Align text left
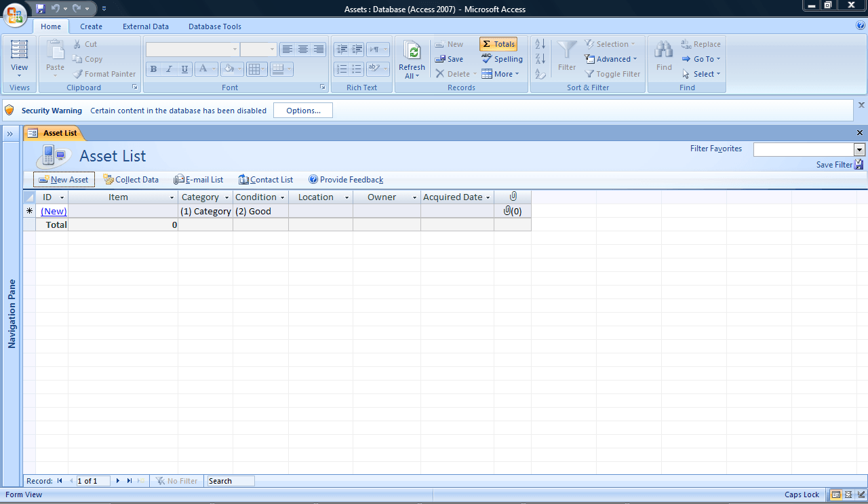 tap(288, 50)
